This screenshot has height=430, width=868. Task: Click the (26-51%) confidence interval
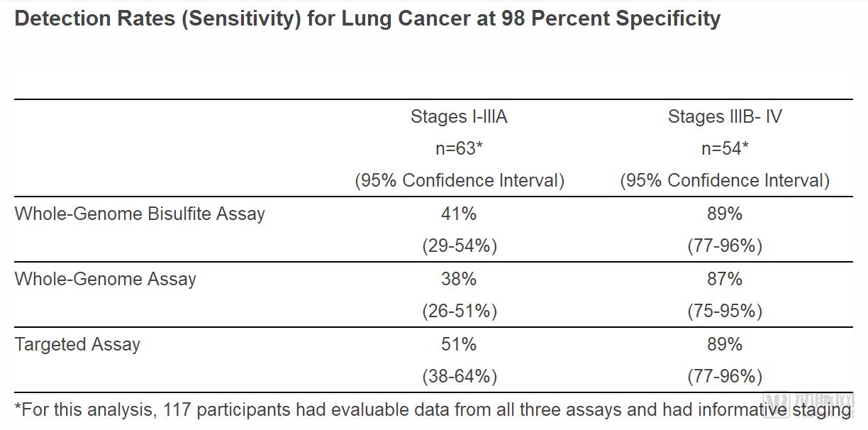459,311
